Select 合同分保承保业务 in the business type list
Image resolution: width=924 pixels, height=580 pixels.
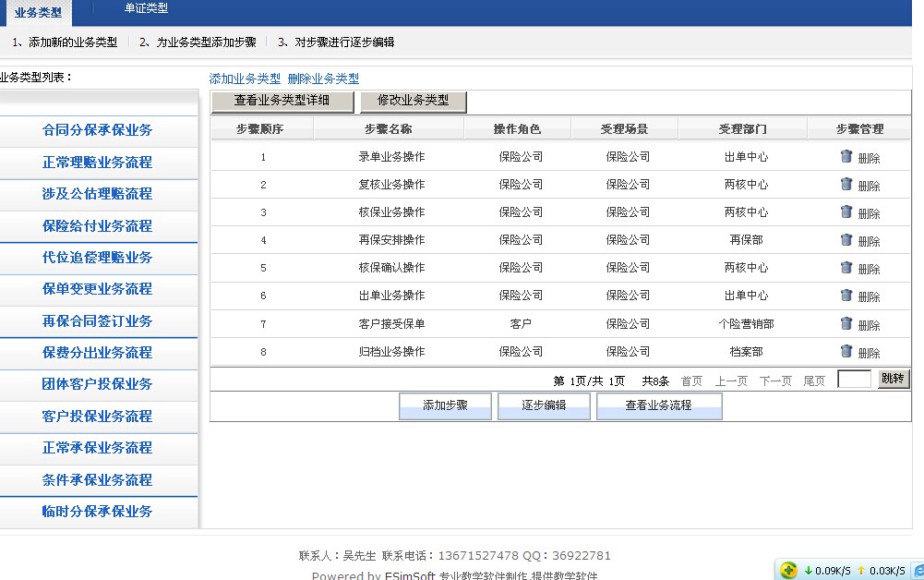[98, 130]
